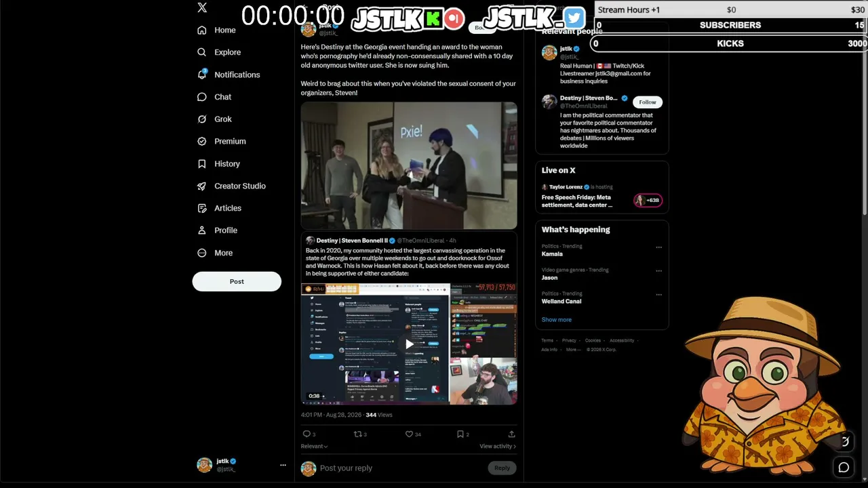Screen dimensions: 868x488
Task: Launch Grok from the left sidebar
Action: (214, 119)
